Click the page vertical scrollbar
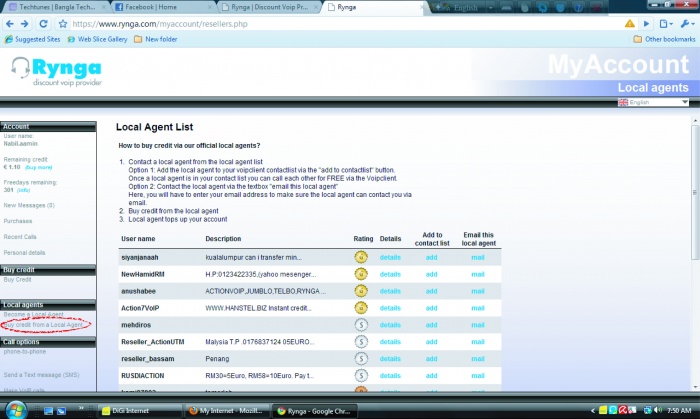 click(x=695, y=192)
